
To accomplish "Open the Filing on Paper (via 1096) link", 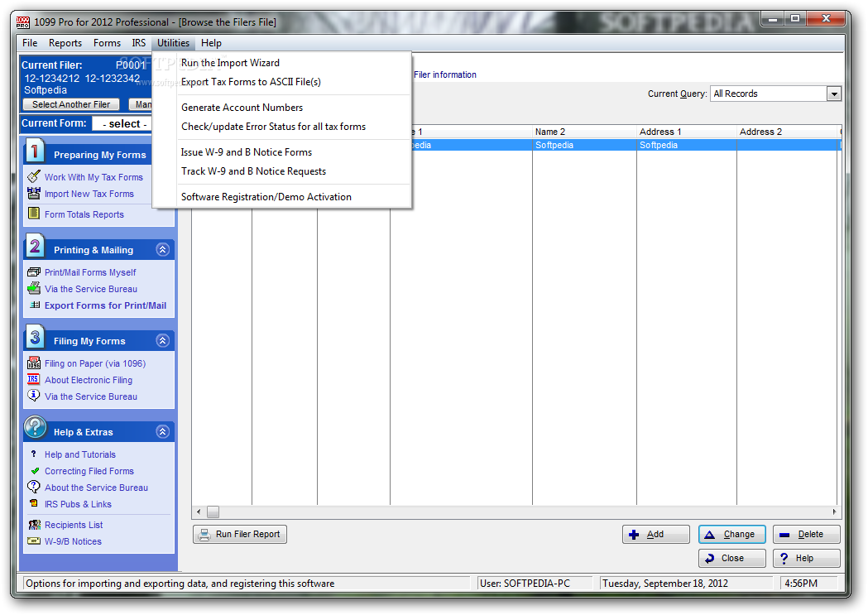I will (95, 363).
